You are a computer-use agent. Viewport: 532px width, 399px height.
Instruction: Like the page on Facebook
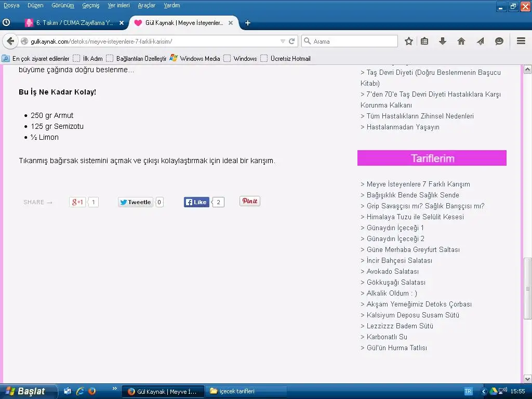196,202
